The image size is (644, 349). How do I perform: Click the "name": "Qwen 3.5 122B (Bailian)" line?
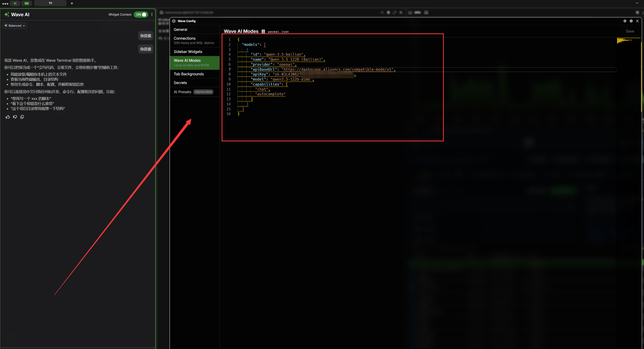click(x=288, y=59)
